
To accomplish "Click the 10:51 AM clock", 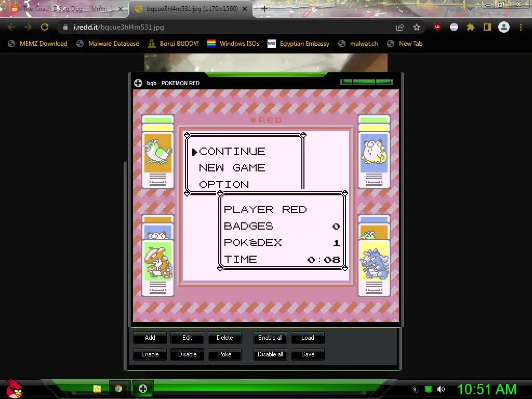I will click(487, 389).
